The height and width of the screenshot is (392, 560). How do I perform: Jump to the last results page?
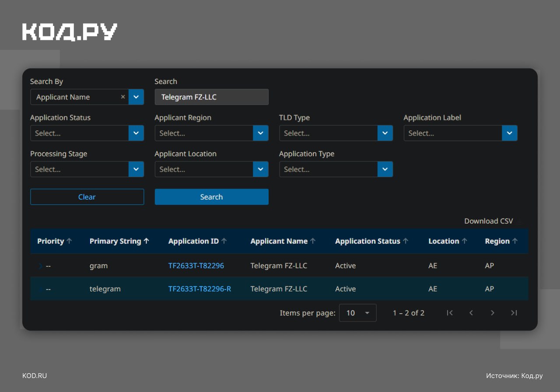(514, 313)
